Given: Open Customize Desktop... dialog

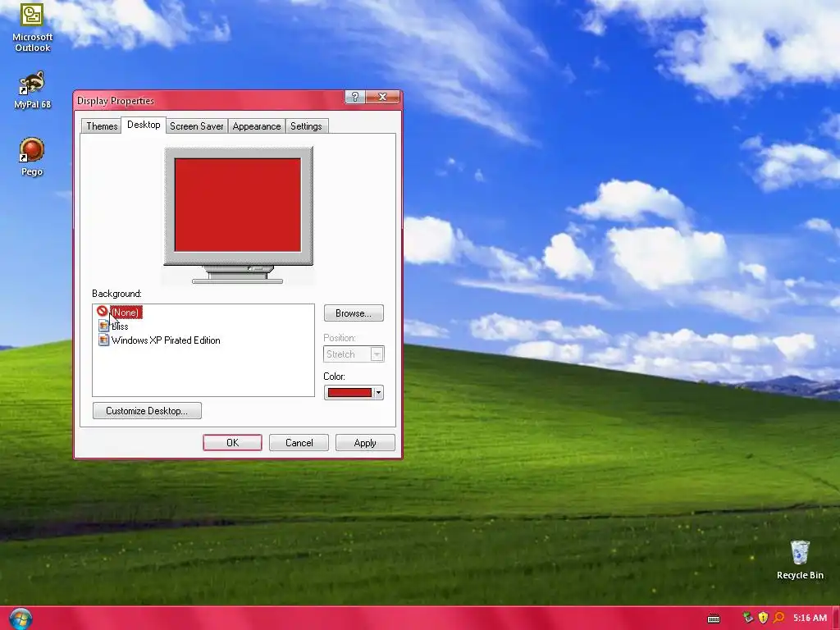Looking at the screenshot, I should click(147, 411).
